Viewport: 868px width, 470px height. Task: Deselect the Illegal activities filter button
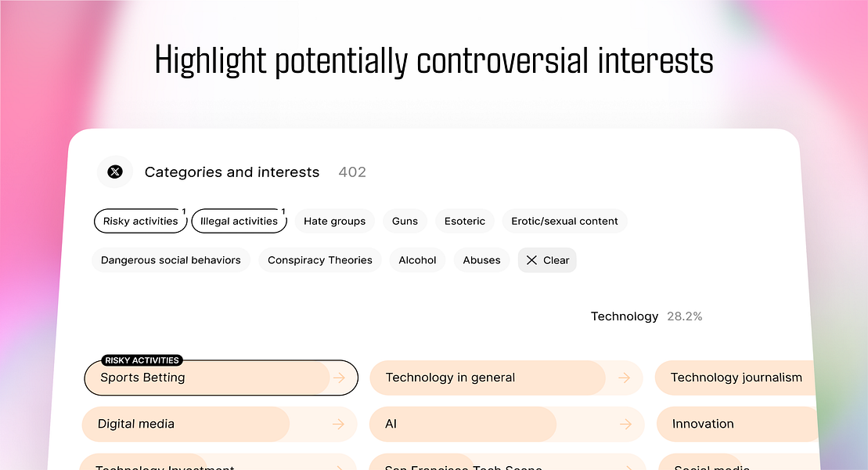(239, 221)
